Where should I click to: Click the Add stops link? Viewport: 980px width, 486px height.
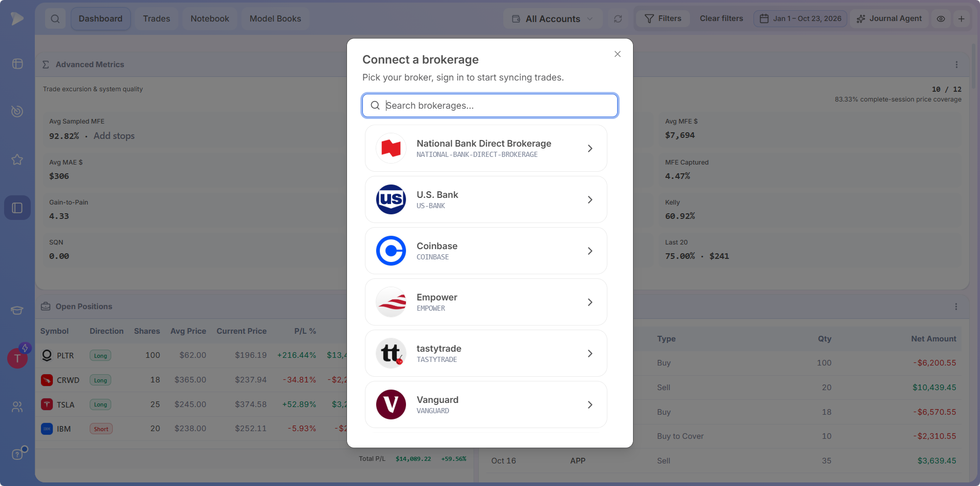(x=114, y=136)
